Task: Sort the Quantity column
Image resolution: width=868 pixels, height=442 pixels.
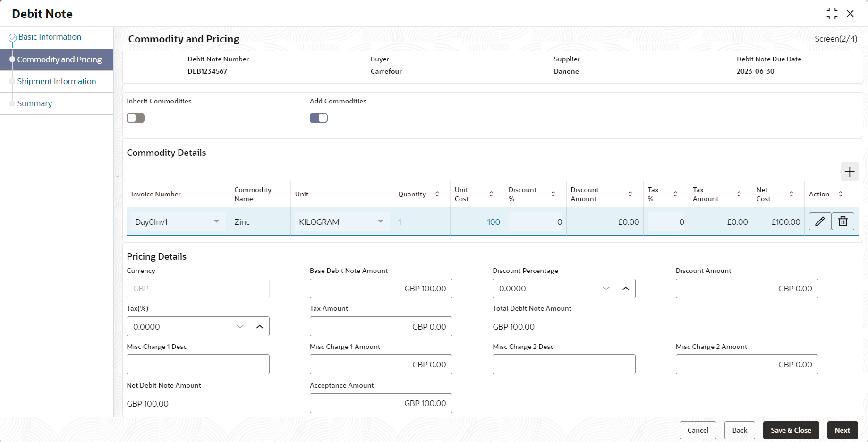Action: [x=437, y=194]
